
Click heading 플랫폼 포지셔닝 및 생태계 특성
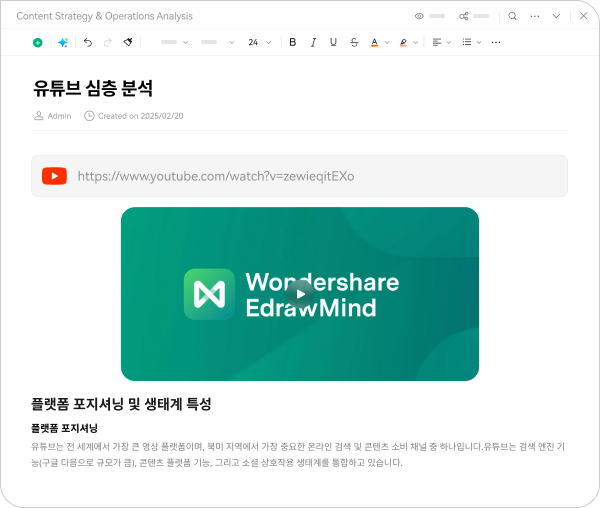[121, 404]
